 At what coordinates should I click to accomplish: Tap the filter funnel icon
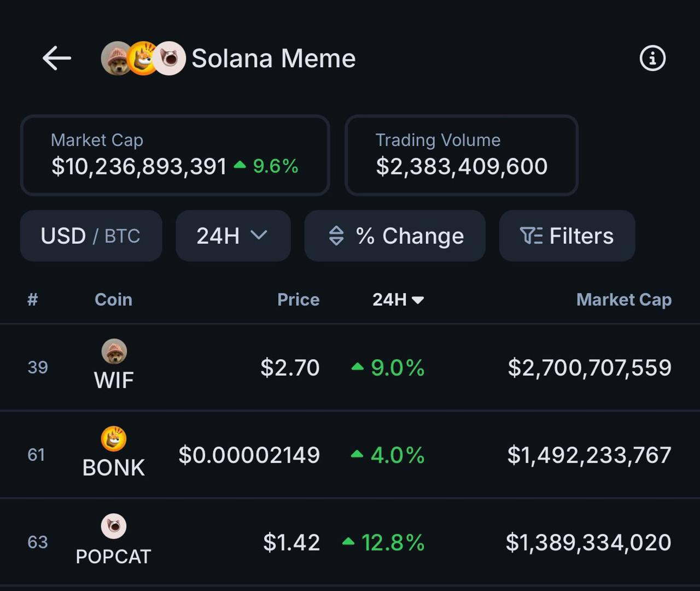(x=530, y=236)
